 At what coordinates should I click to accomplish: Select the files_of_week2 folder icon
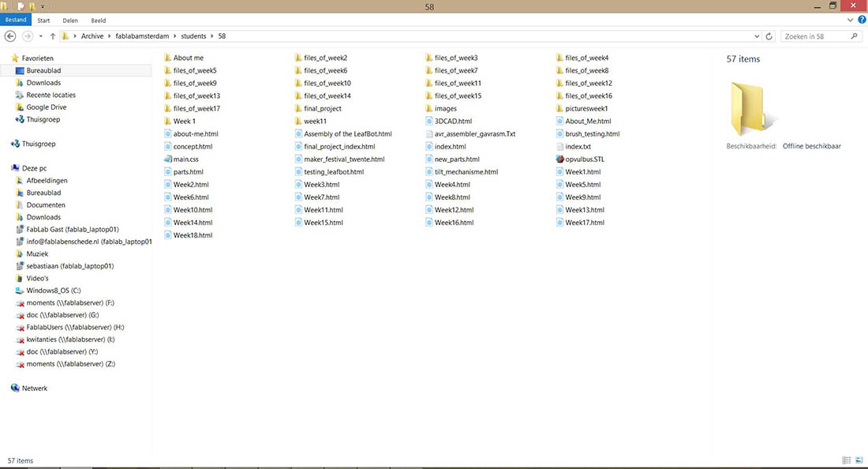[x=298, y=58]
